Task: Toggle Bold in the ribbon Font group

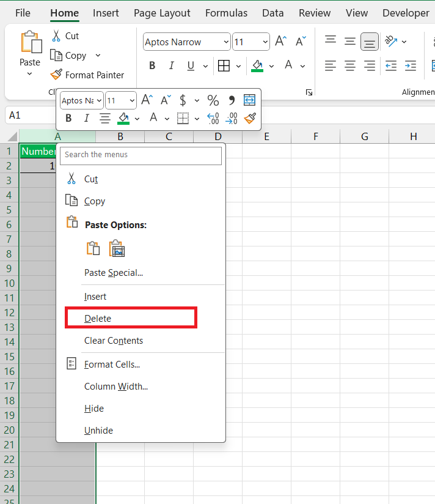Action: 152,65
